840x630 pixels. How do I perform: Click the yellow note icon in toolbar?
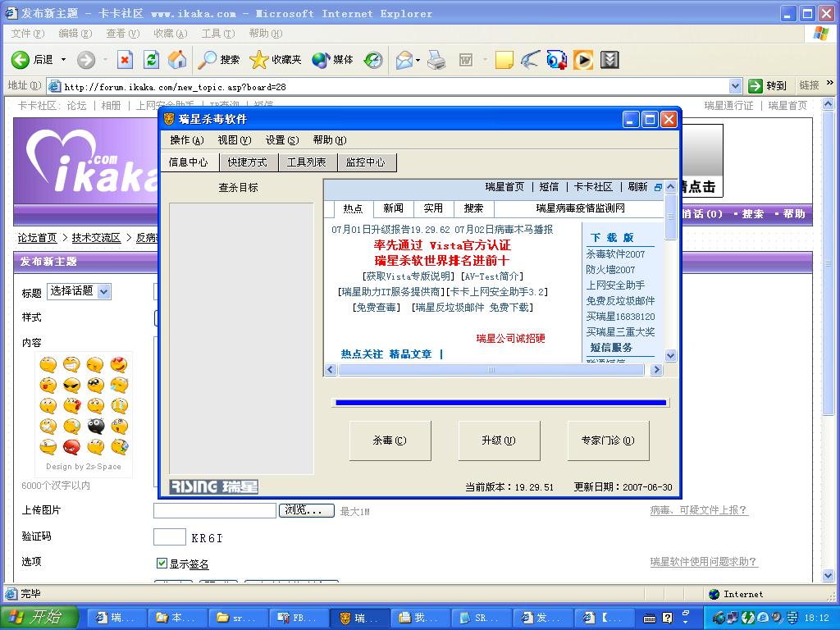[504, 59]
